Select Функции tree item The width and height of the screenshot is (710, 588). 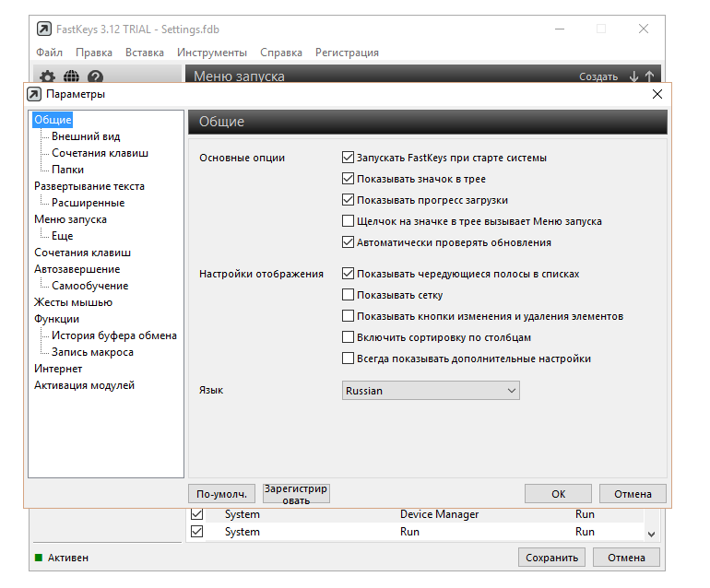[x=56, y=319]
